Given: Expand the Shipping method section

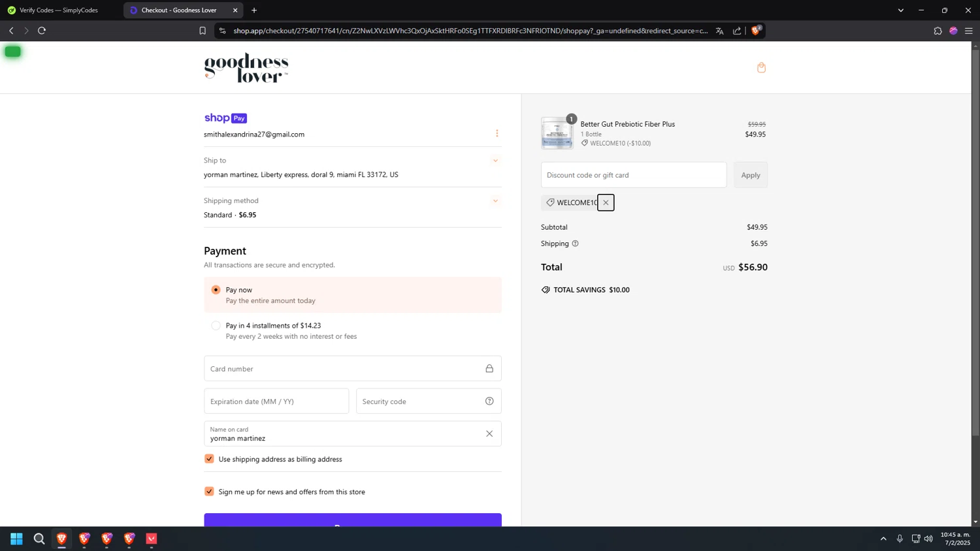Looking at the screenshot, I should 495,201.
